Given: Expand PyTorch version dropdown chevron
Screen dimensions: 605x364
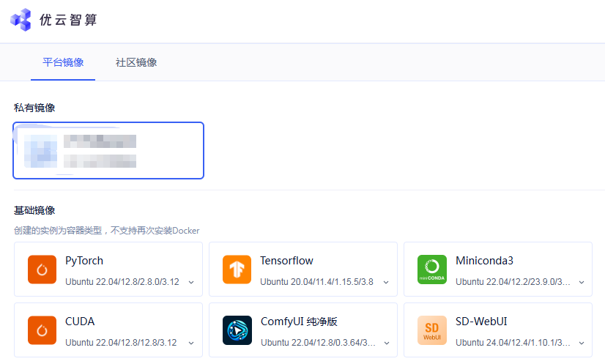Looking at the screenshot, I should [191, 283].
